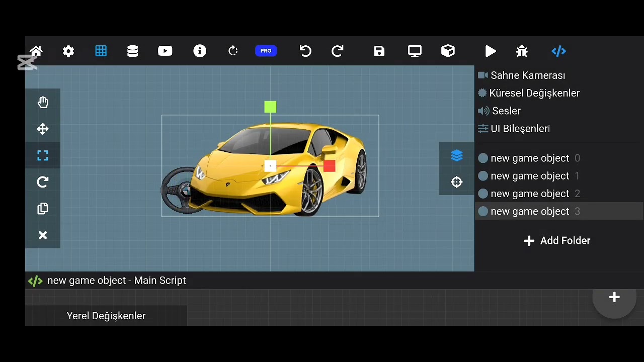Save the project
Image resolution: width=644 pixels, height=362 pixels.
(379, 51)
